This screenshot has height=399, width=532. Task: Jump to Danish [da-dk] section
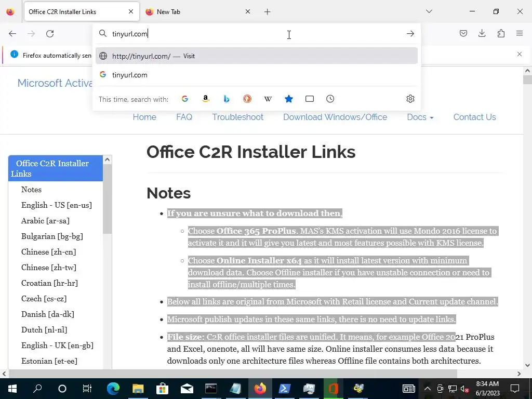(47, 314)
